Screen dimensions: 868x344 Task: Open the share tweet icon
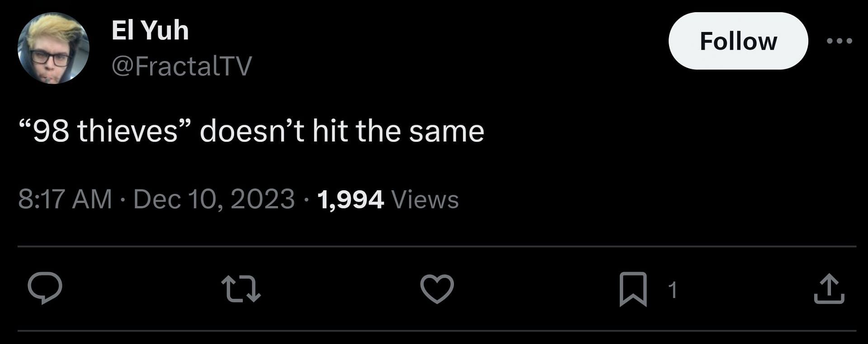(x=829, y=289)
